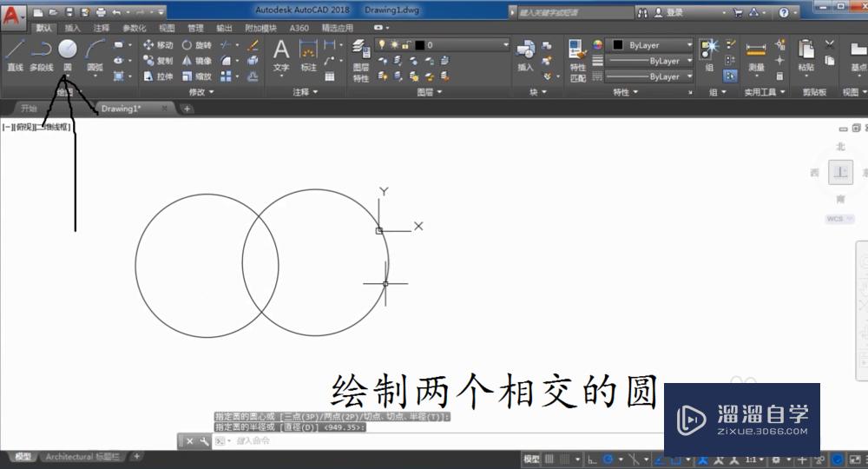This screenshot has width=868, height=469.
Task: Click the quick calculator icon
Action: point(779,76)
